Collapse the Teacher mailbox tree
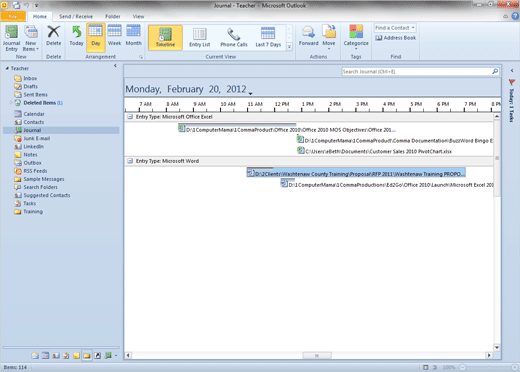This screenshot has width=520, height=372. pyautogui.click(x=7, y=68)
